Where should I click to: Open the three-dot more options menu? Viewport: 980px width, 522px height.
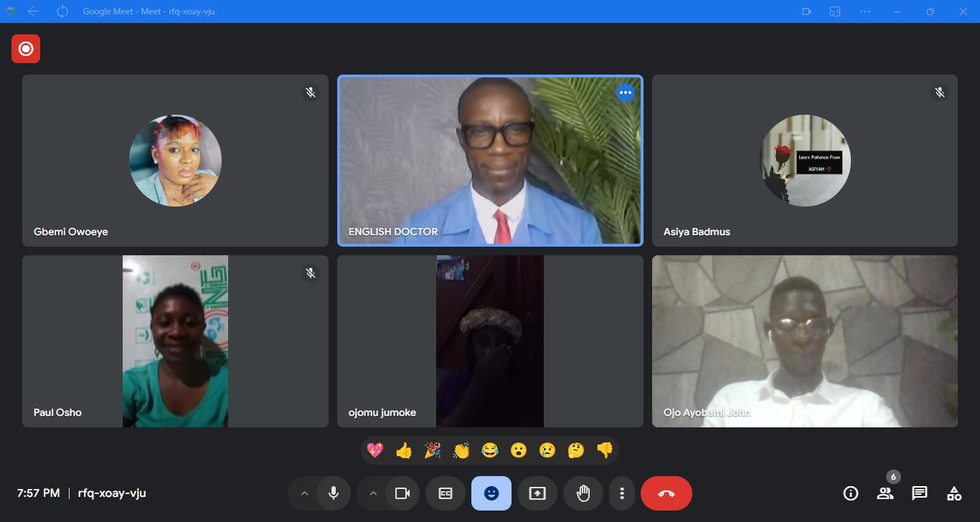[622, 493]
